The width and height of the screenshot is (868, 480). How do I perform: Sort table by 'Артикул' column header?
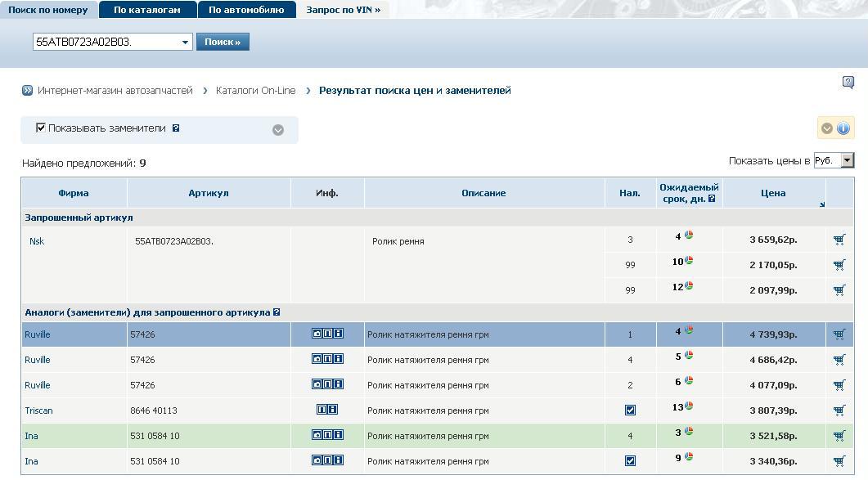tap(208, 193)
